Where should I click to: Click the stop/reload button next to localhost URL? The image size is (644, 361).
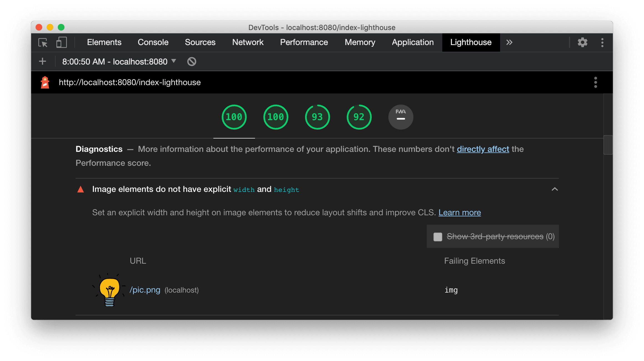[x=193, y=61]
